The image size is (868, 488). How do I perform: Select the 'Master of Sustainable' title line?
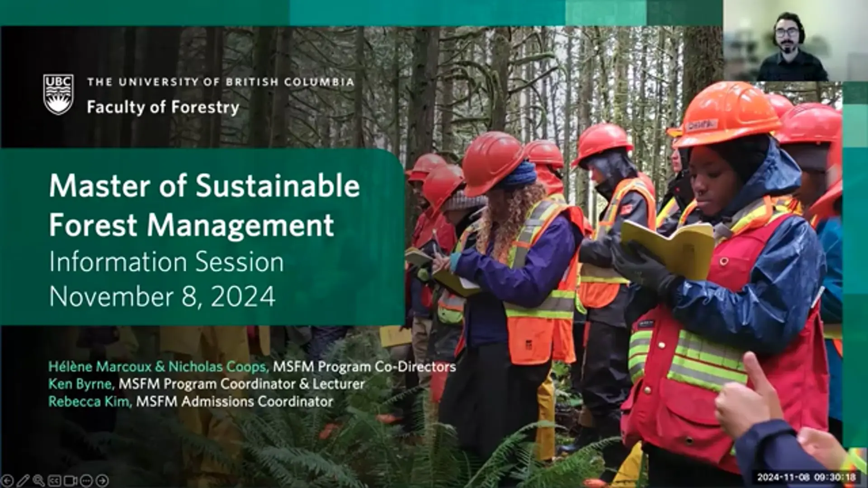(204, 186)
